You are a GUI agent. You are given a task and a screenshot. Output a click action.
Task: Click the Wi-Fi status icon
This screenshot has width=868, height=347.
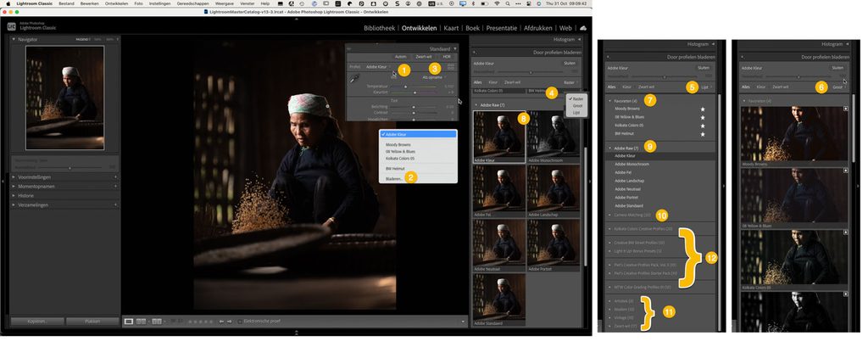(497, 3)
